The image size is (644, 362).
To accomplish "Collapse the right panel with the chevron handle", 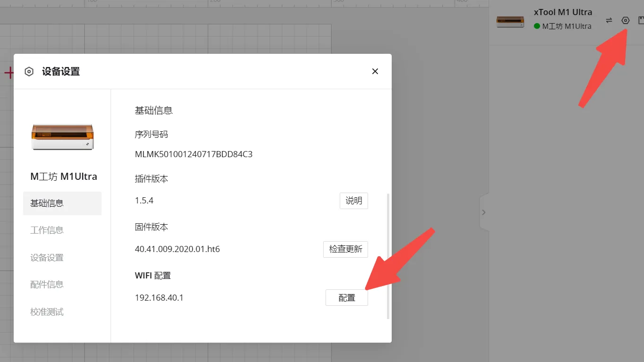I will pyautogui.click(x=484, y=212).
